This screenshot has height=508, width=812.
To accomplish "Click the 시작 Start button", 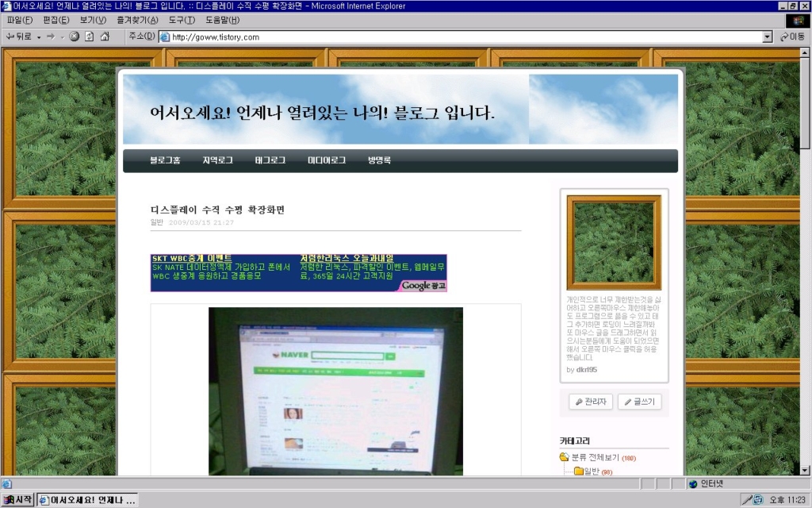I will point(17,500).
